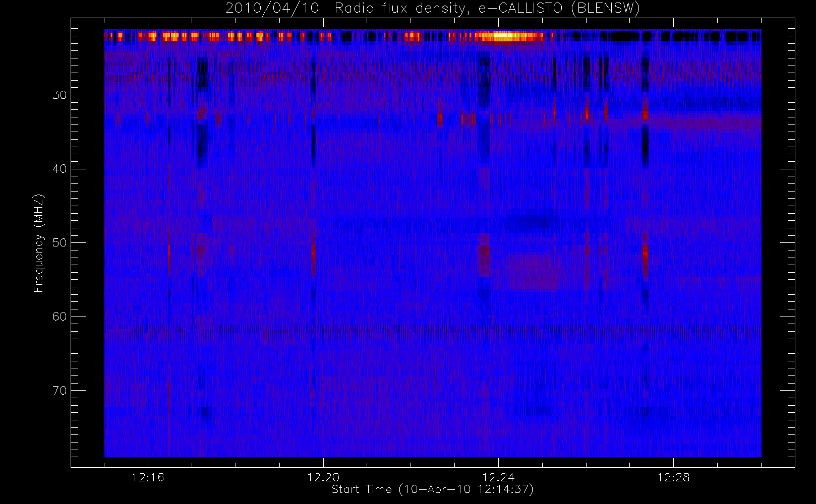Click the 'Frequency (MHZ)' axis label
The image size is (816, 504).
[x=39, y=243]
